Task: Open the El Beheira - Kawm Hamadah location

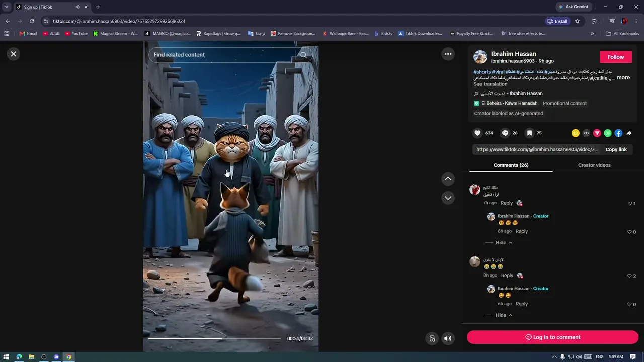Action: click(509, 103)
